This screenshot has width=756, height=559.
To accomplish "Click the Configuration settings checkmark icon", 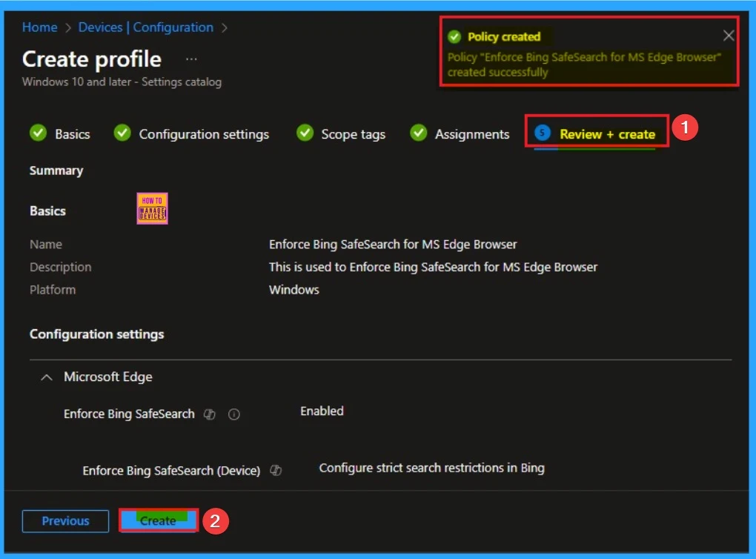I will (122, 133).
